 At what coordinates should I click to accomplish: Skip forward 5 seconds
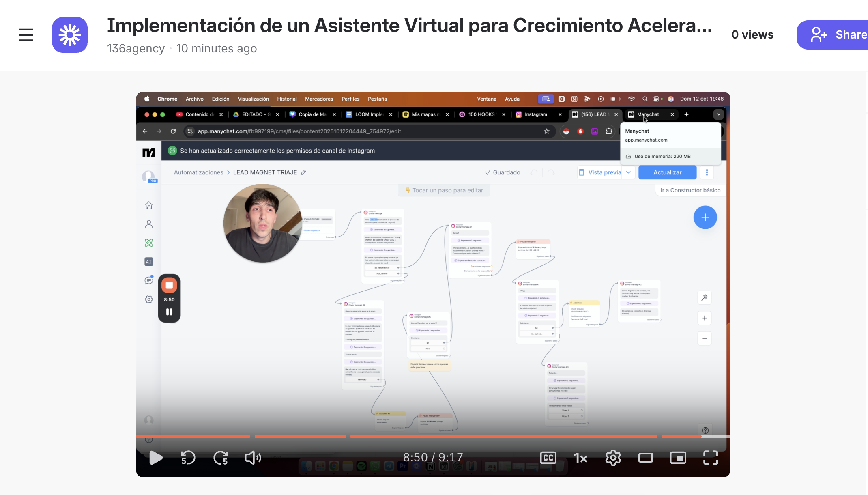point(221,458)
